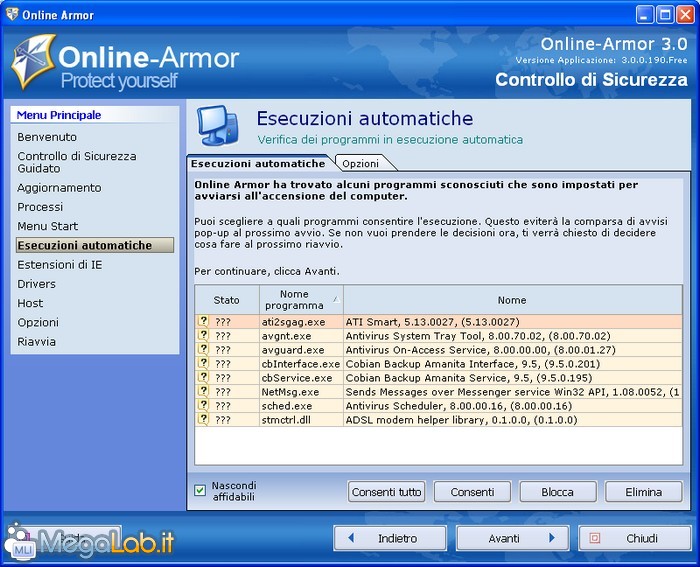Image resolution: width=700 pixels, height=567 pixels.
Task: Select the avgnt.exe program name
Action: coord(287,336)
